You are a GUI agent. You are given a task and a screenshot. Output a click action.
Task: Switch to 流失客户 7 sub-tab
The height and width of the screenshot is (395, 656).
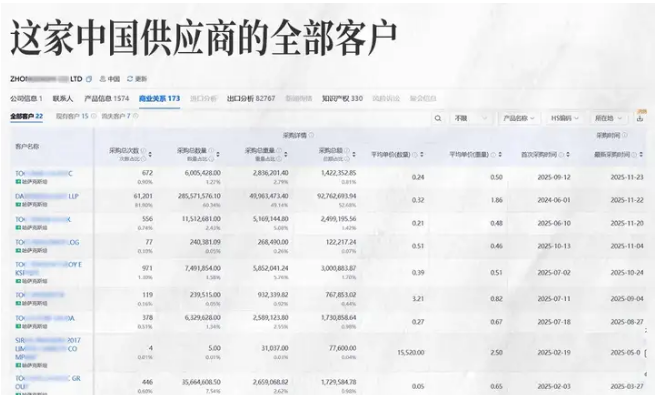point(116,116)
